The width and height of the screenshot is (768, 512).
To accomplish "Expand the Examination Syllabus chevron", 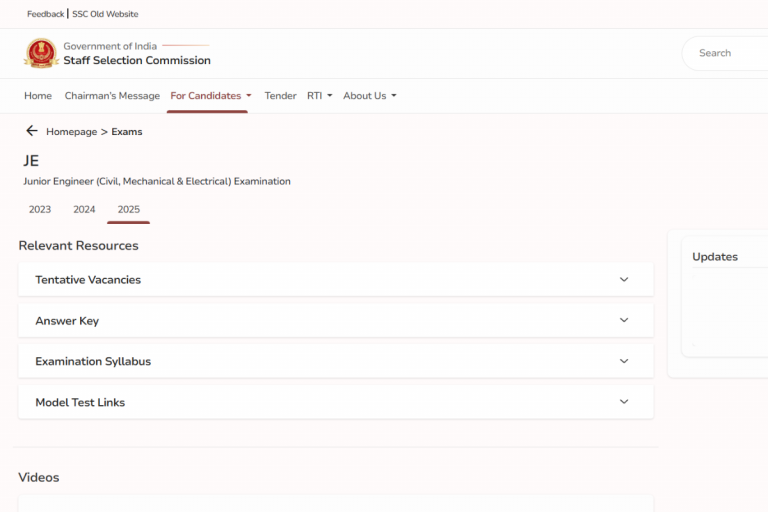I will pyautogui.click(x=624, y=361).
